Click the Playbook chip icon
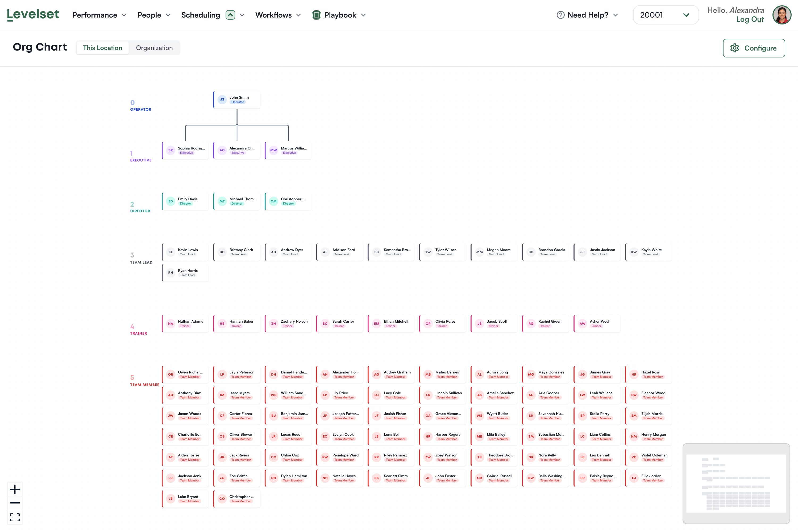The width and height of the screenshot is (798, 532). coord(316,15)
